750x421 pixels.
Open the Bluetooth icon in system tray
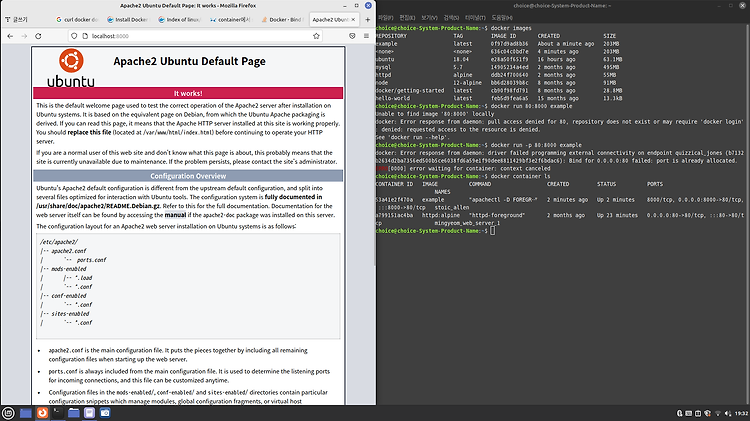679,413
